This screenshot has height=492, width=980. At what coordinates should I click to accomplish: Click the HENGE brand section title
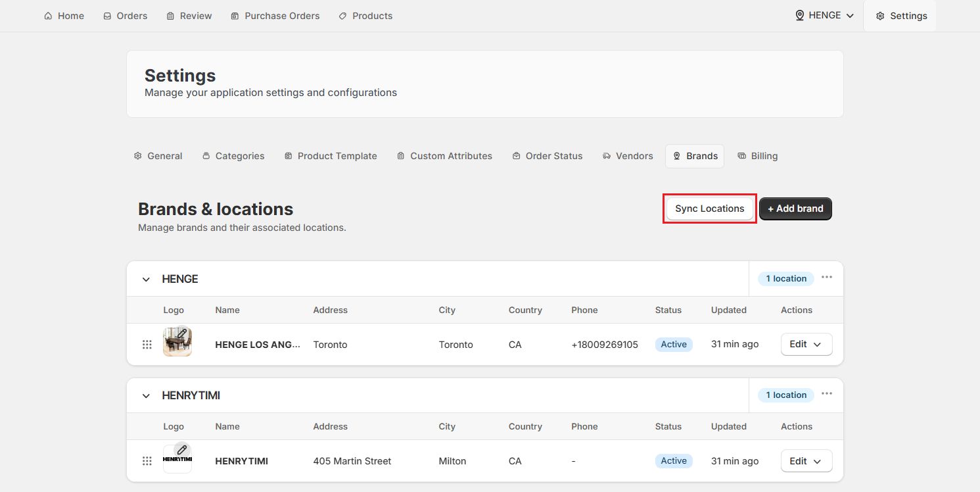[180, 280]
